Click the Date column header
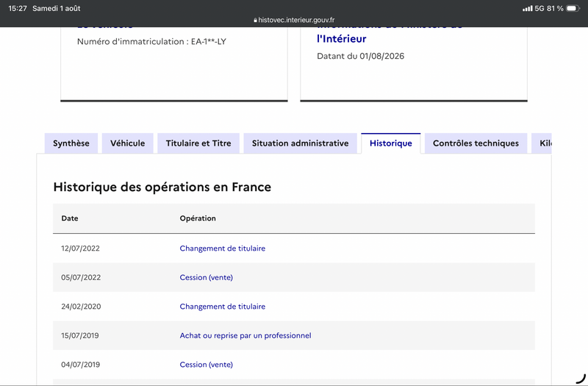588x386 pixels. pos(70,218)
